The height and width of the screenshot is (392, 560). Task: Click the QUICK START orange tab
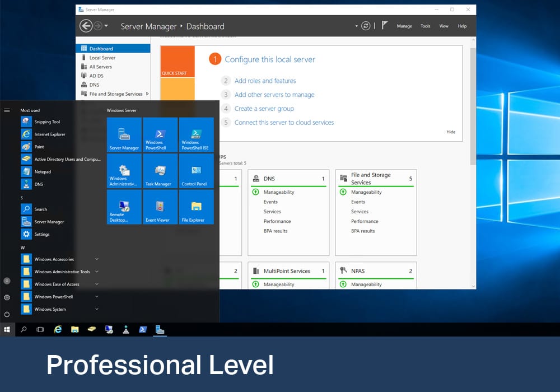[178, 62]
